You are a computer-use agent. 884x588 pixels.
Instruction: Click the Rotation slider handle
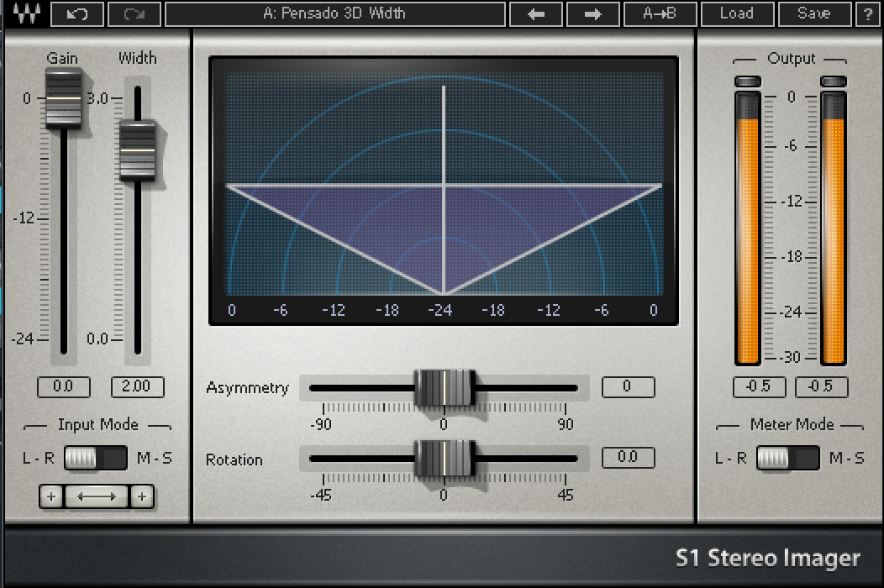[445, 459]
